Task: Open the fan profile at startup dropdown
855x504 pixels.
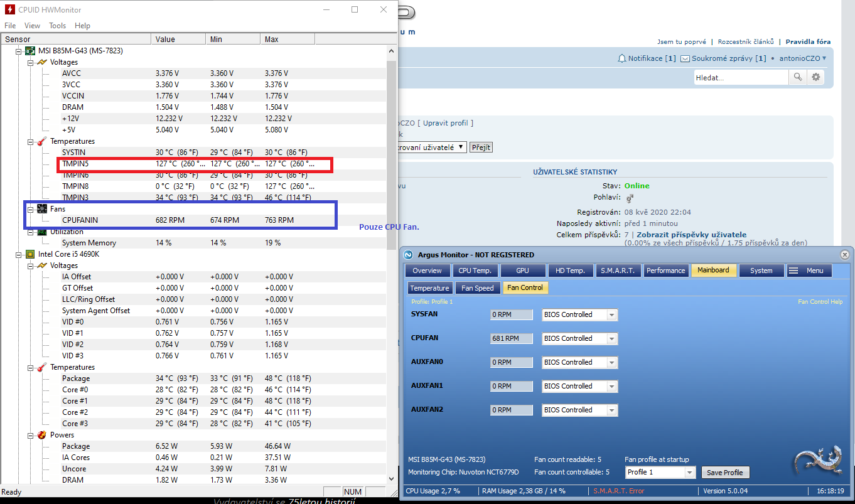Action: pyautogui.click(x=689, y=473)
